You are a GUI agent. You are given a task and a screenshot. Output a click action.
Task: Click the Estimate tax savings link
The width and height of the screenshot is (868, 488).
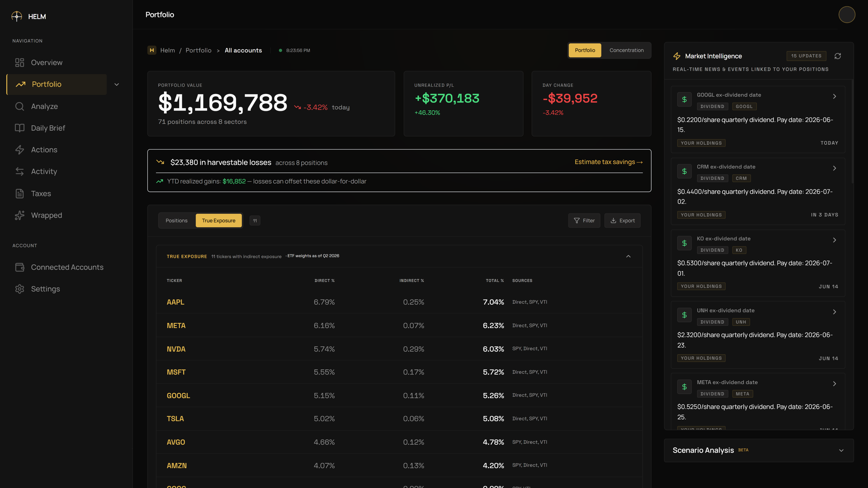(609, 162)
